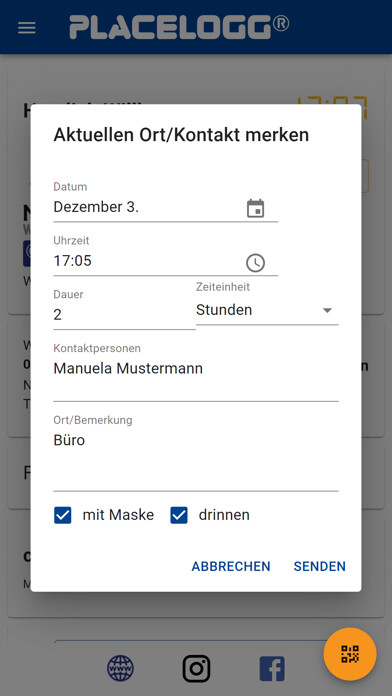This screenshot has width=392, height=696.
Task: Edit the Dauer field value
Action: (124, 315)
